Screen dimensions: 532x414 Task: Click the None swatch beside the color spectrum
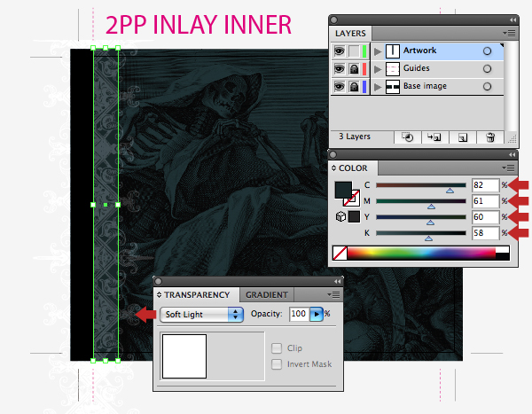point(340,254)
